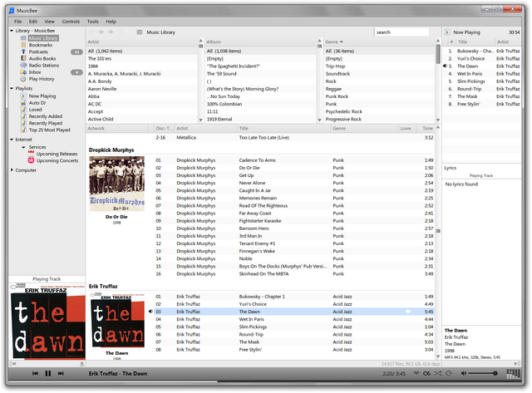Click the navigate back arrow
Image resolution: width=532 pixels, height=393 pixels.
(101, 32)
